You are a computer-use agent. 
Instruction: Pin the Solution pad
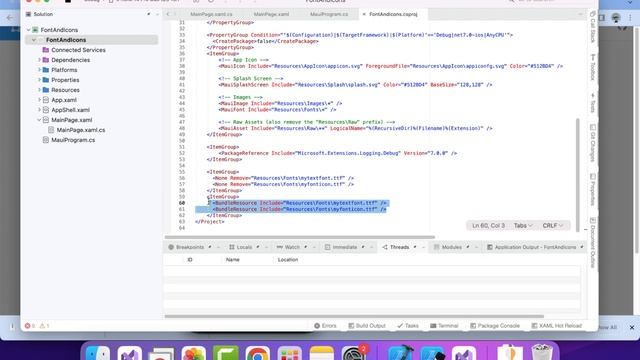[149, 14]
